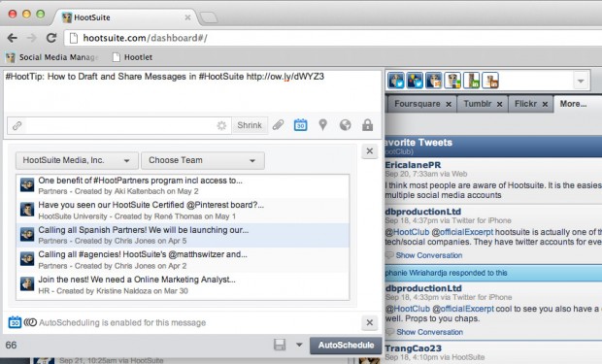Open @officialExcerpt mention in 4:37pm tweet

[x=462, y=232]
